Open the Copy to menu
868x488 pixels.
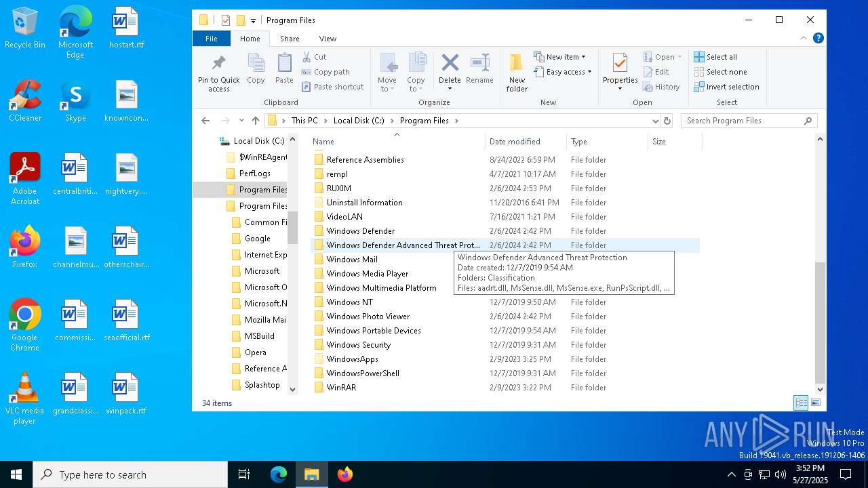click(416, 73)
